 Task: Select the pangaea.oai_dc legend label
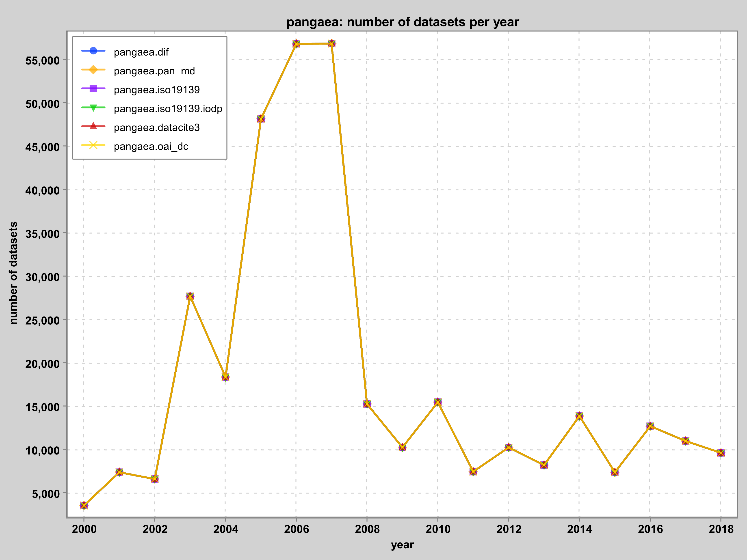point(151,146)
